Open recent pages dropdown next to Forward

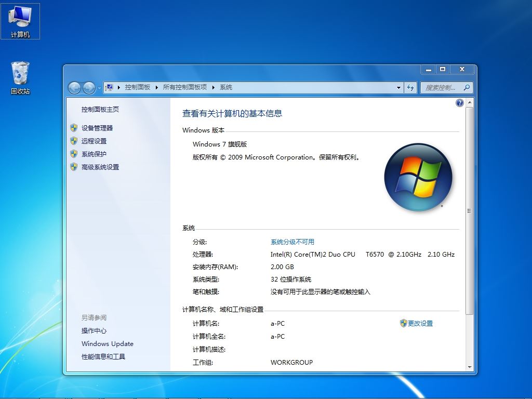pyautogui.click(x=99, y=88)
